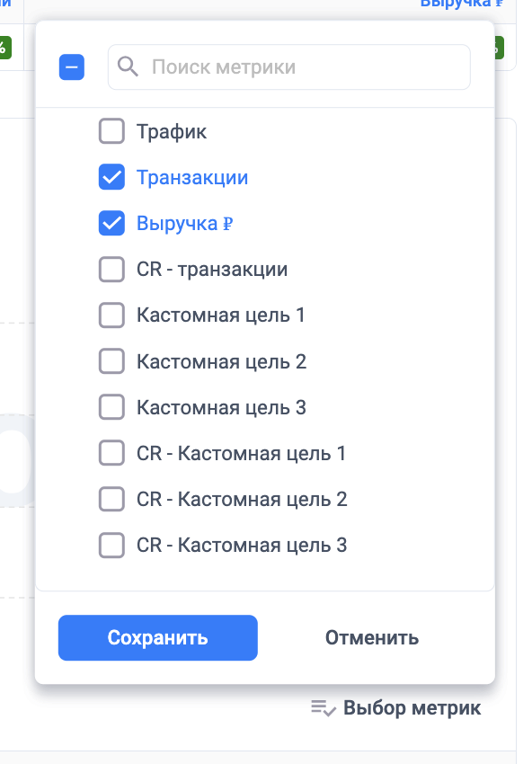
Task: Click the Транзакции label text
Action: (x=192, y=177)
